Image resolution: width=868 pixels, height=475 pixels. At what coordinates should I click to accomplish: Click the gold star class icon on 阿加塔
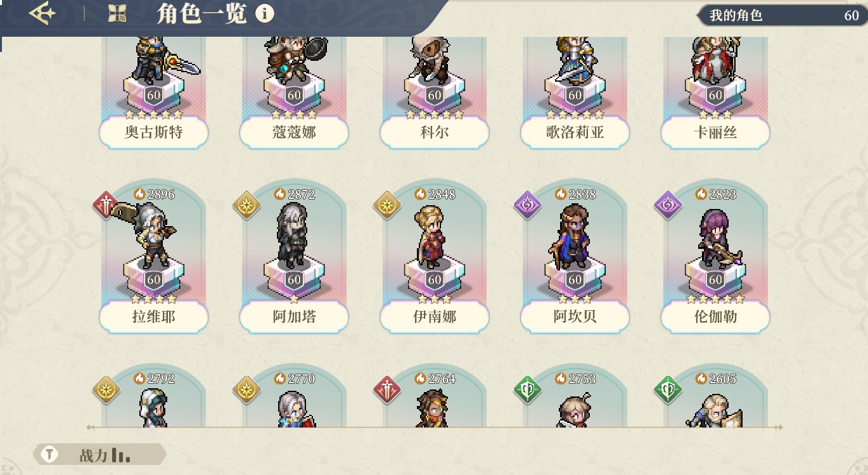click(x=246, y=205)
